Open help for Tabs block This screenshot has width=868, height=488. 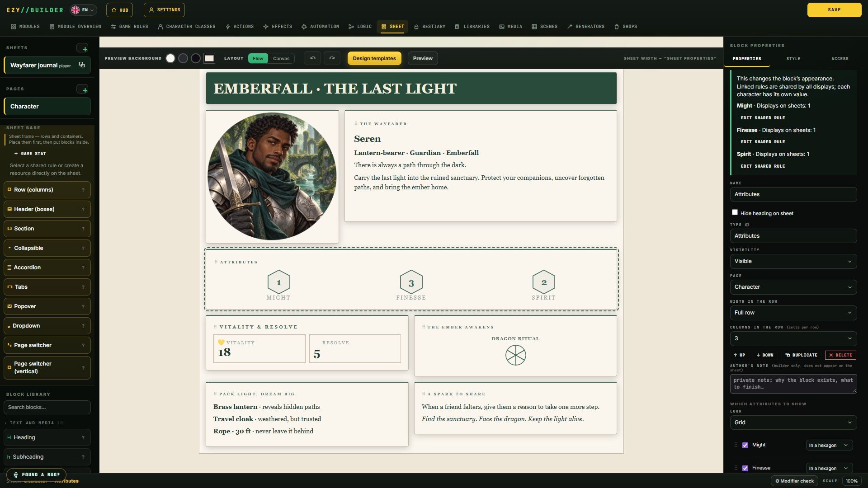pyautogui.click(x=83, y=287)
